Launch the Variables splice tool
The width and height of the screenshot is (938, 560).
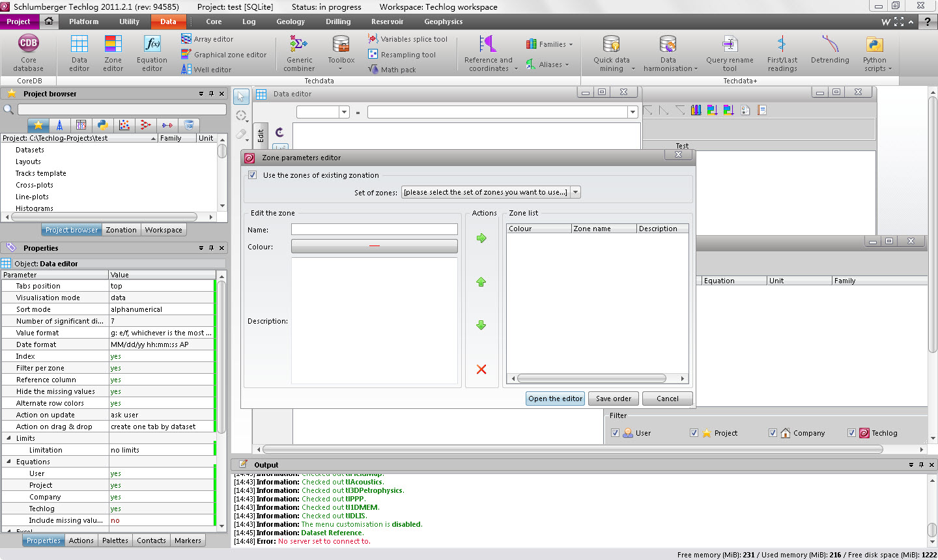pos(408,39)
